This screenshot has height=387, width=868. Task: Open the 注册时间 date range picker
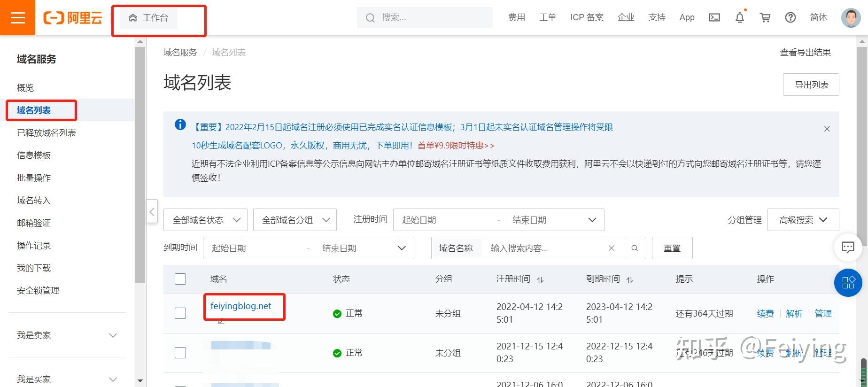click(499, 220)
